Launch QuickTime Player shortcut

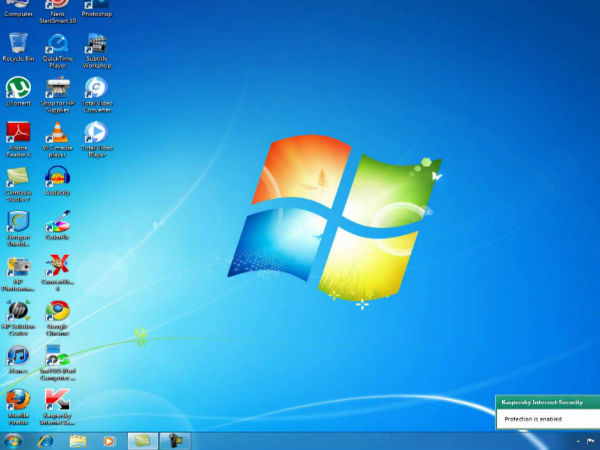(57, 51)
